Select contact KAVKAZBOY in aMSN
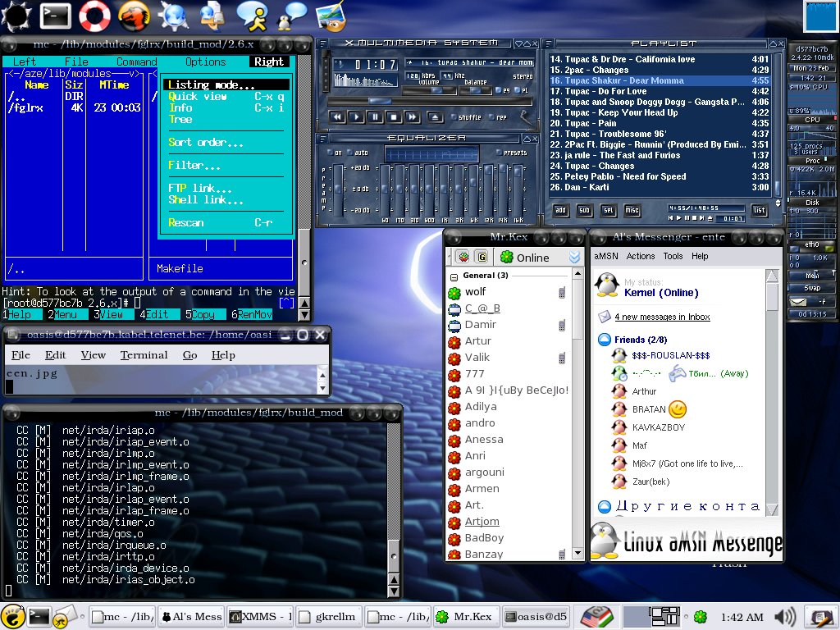Viewport: 840px width, 630px height. pos(659,427)
